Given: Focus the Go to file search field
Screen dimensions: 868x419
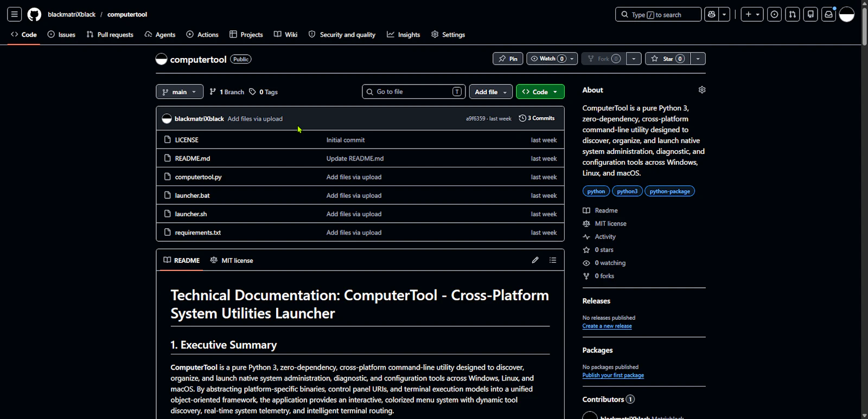Looking at the screenshot, I should pos(414,92).
